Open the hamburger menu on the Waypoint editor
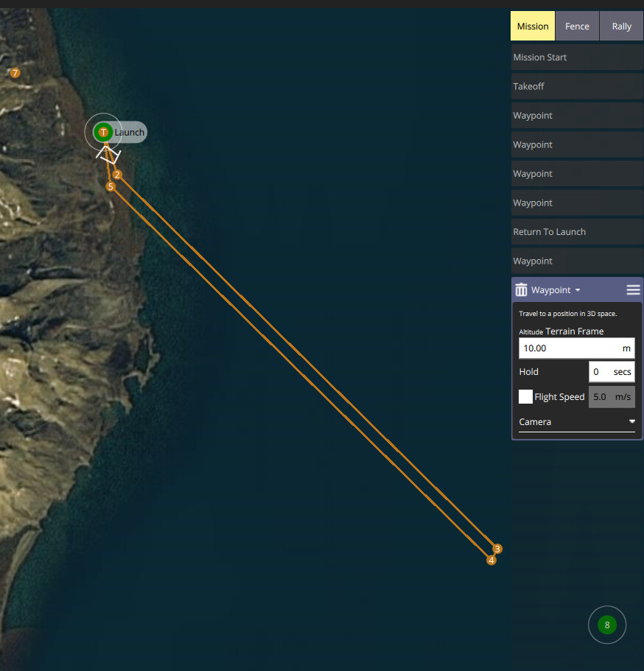Image resolution: width=644 pixels, height=671 pixels. [x=632, y=289]
